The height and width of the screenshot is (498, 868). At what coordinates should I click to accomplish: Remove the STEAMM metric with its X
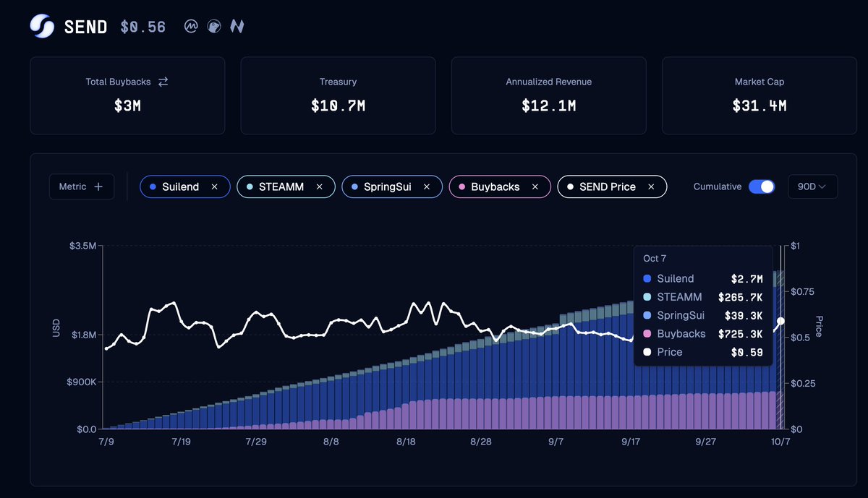click(319, 186)
